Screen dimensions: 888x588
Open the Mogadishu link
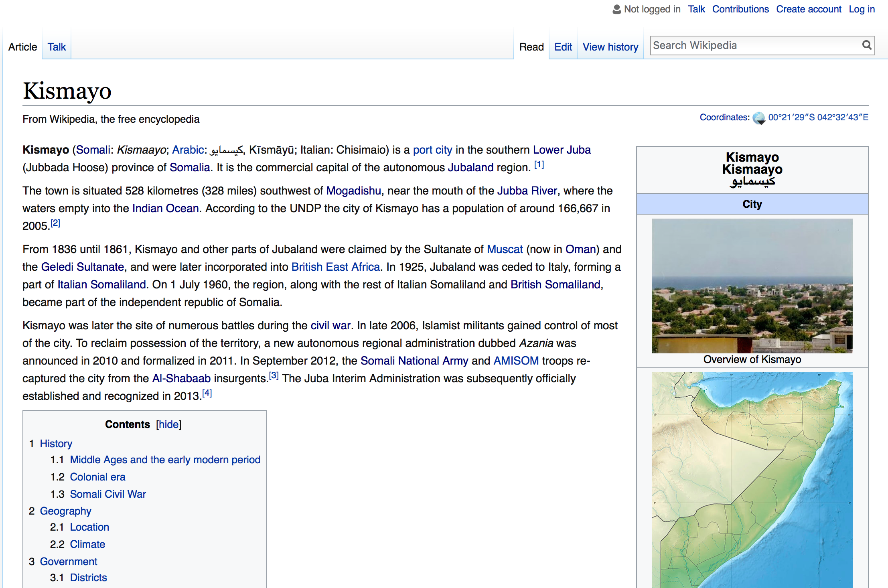point(353,191)
